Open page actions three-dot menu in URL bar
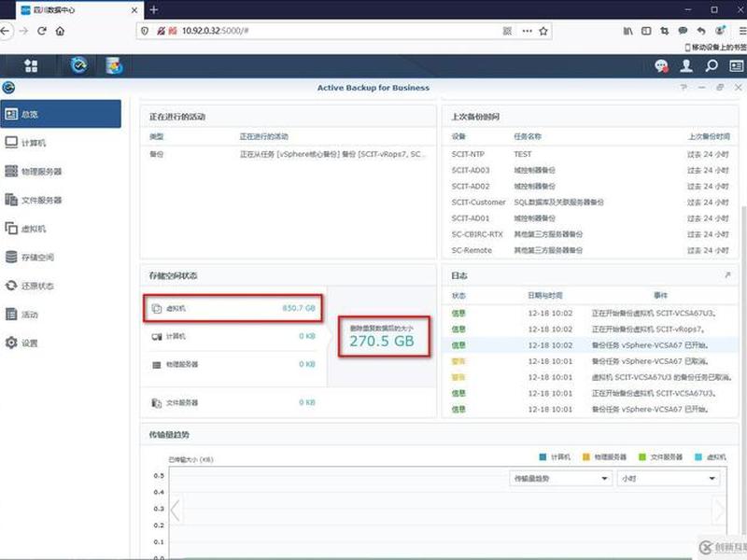 click(x=527, y=31)
